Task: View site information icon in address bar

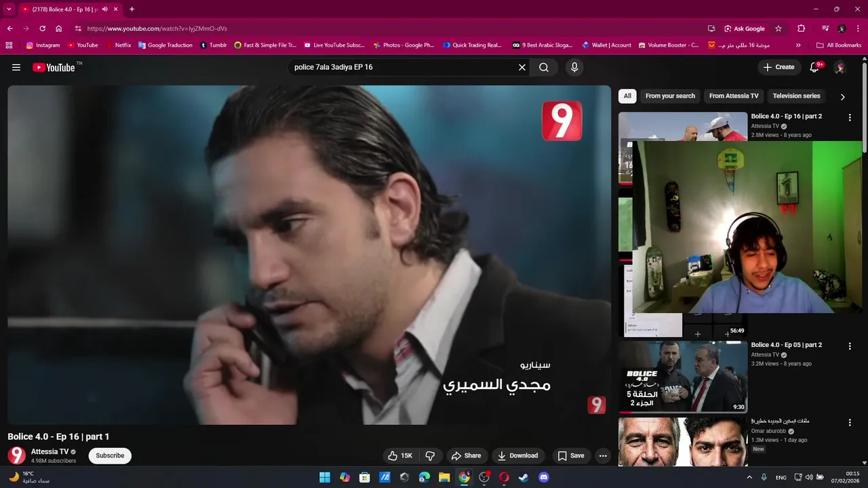Action: (x=78, y=28)
